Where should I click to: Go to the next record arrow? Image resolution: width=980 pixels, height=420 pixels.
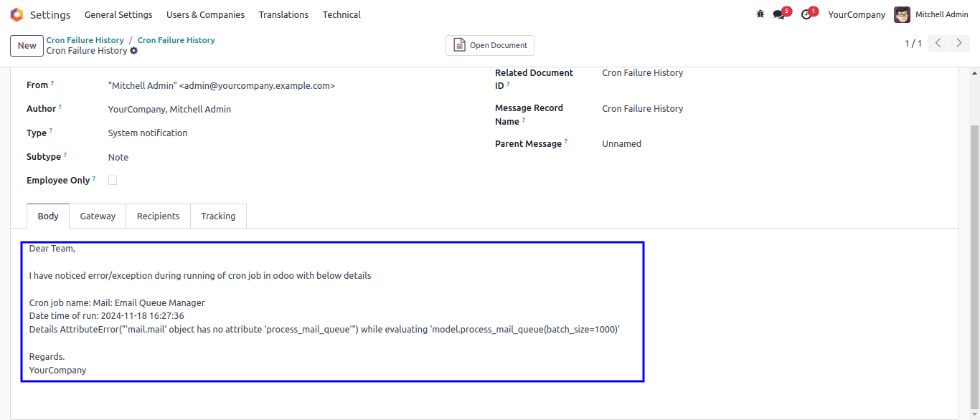959,44
